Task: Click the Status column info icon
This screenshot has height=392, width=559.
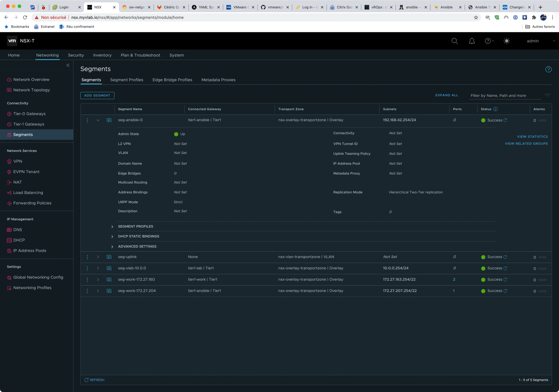Action: coord(495,109)
